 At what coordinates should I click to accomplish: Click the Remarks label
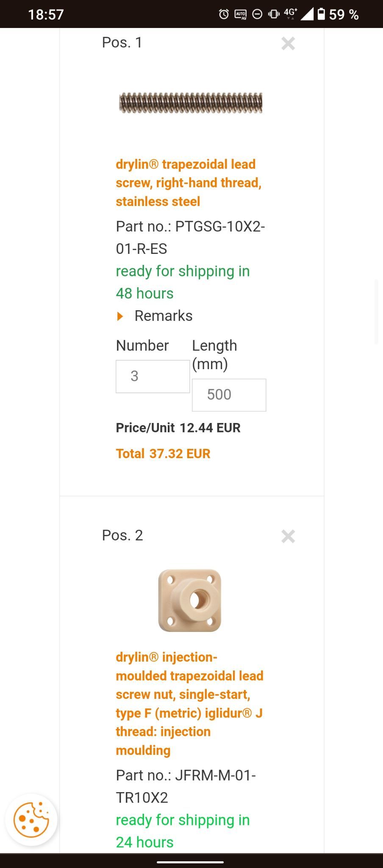pyautogui.click(x=163, y=316)
